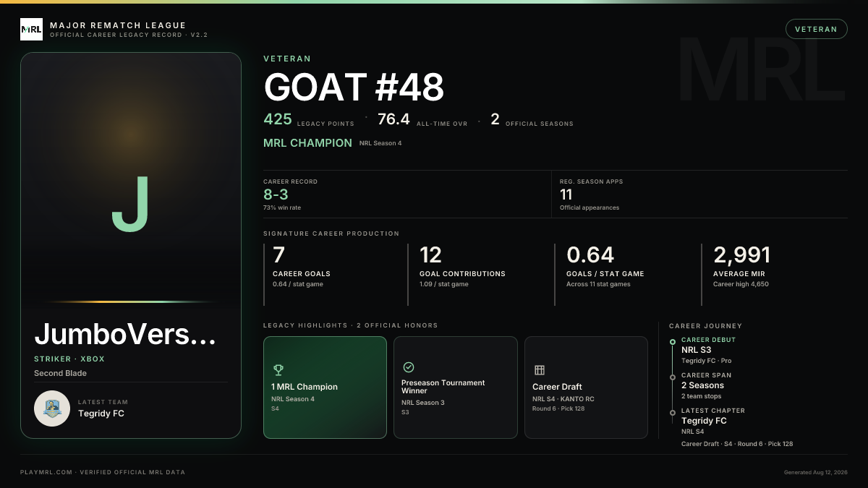This screenshot has width=868, height=488.
Task: Click the GOAT #48 heading
Action: point(354,87)
